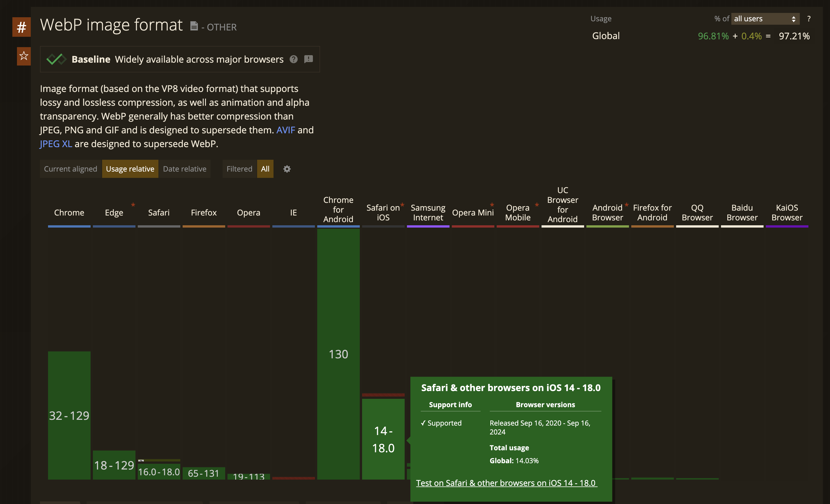Click the Global usage label

pos(606,36)
